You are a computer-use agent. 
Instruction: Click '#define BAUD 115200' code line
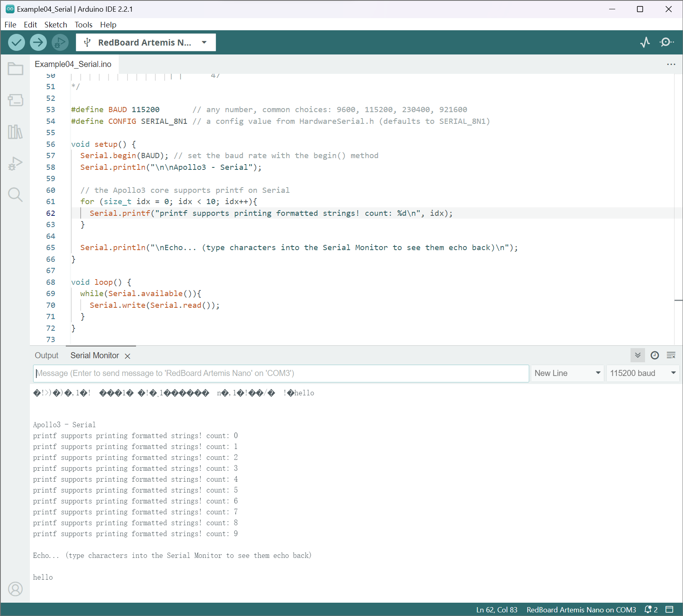click(115, 109)
